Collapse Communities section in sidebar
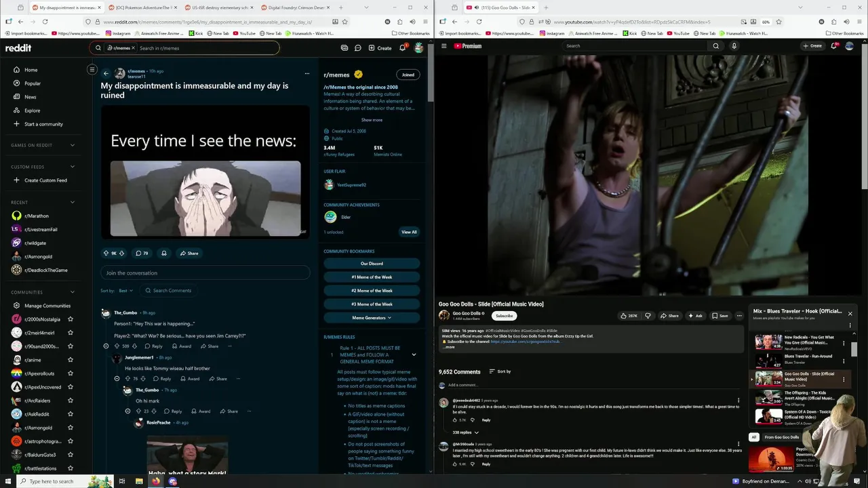 click(72, 292)
